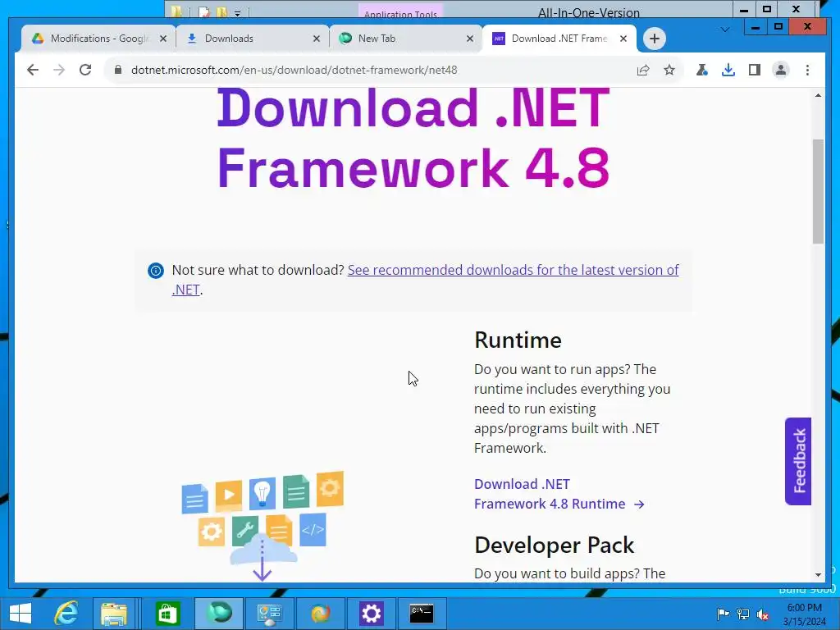Open File Explorer from taskbar
This screenshot has height=630, width=840.
(x=114, y=613)
